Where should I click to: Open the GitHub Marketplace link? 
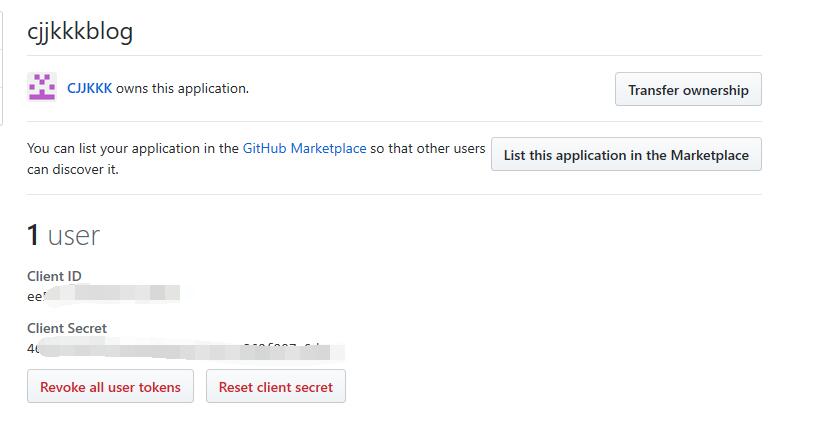click(304, 148)
